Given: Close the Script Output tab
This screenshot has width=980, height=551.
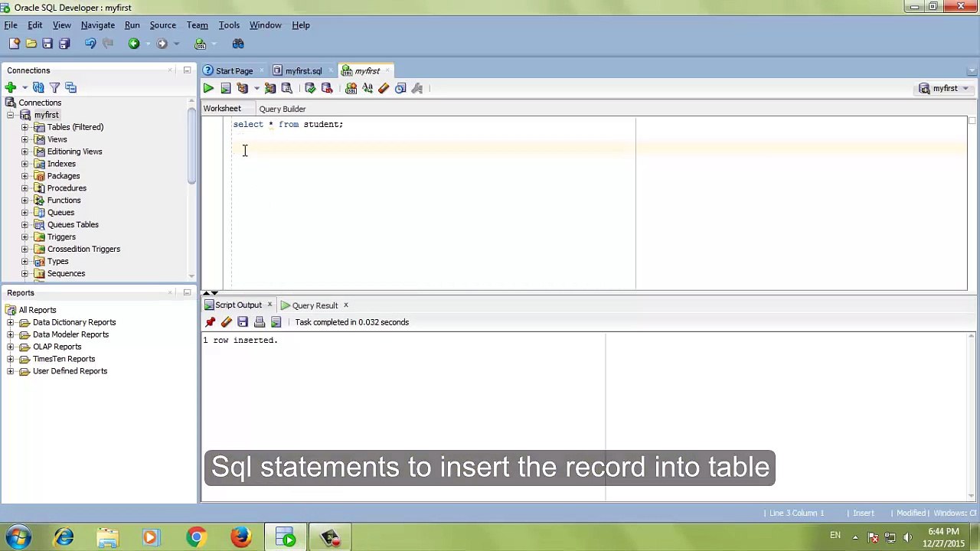Looking at the screenshot, I should tap(269, 305).
